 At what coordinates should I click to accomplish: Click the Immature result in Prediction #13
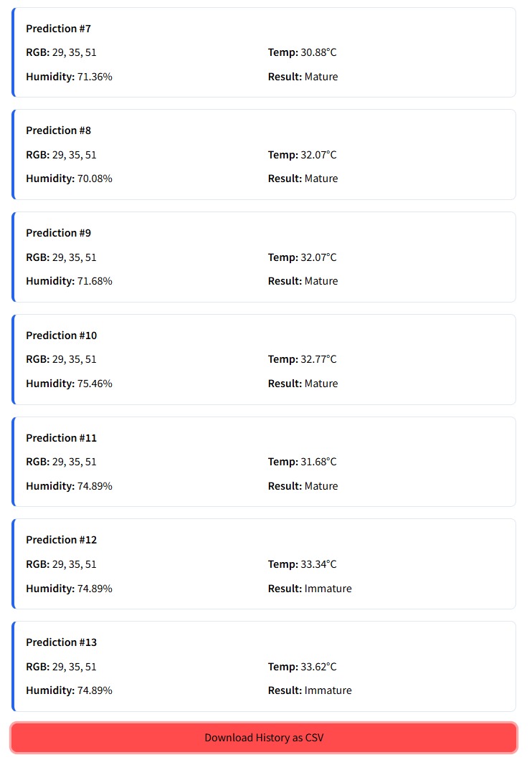point(328,690)
